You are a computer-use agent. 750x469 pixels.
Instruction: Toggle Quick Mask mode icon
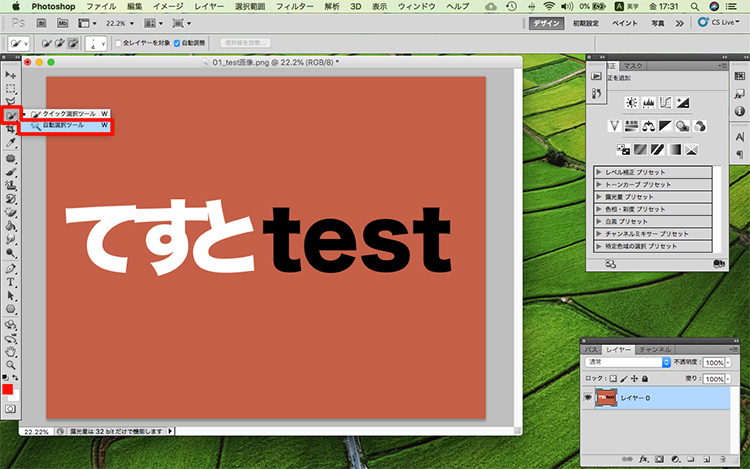pyautogui.click(x=11, y=409)
